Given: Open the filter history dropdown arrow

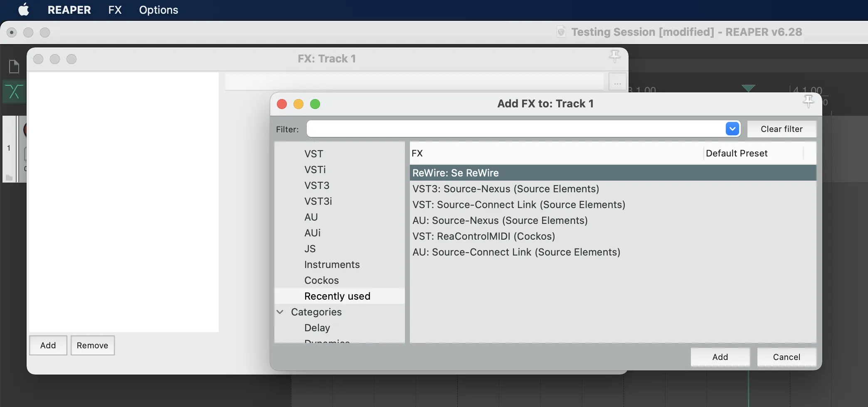Looking at the screenshot, I should tap(732, 129).
